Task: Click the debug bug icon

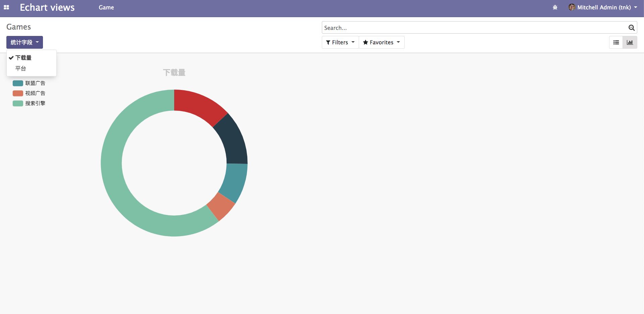Action: [x=555, y=7]
